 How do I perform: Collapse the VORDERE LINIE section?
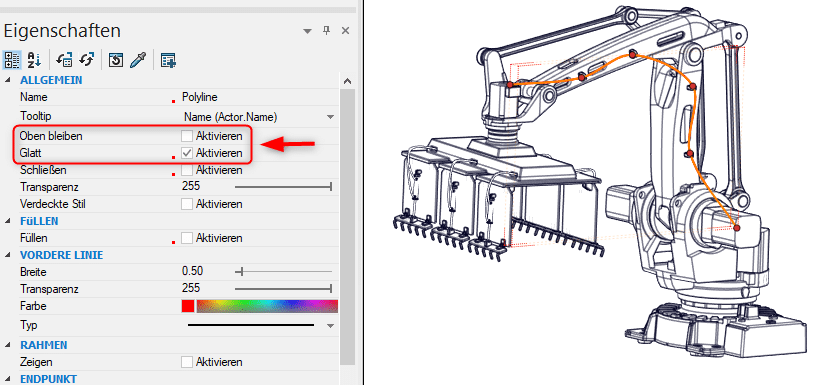7,255
